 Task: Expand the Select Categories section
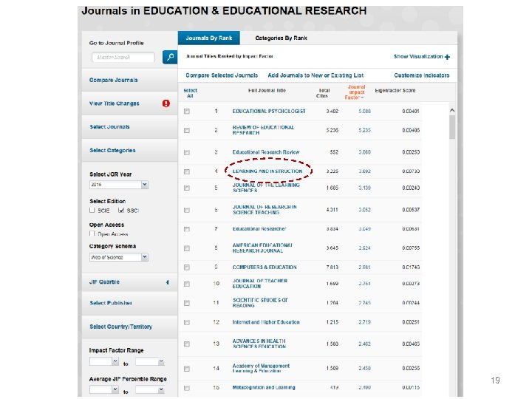click(129, 150)
